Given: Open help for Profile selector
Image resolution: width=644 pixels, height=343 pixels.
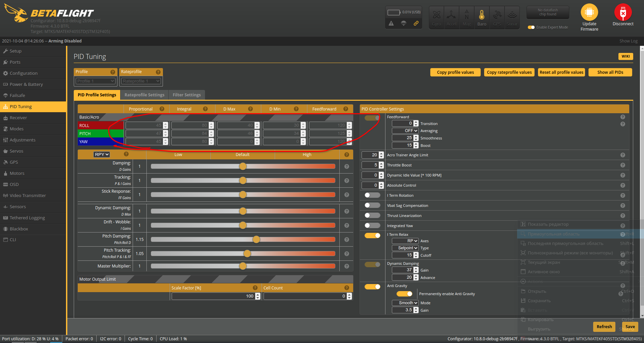Looking at the screenshot, I should [x=113, y=72].
